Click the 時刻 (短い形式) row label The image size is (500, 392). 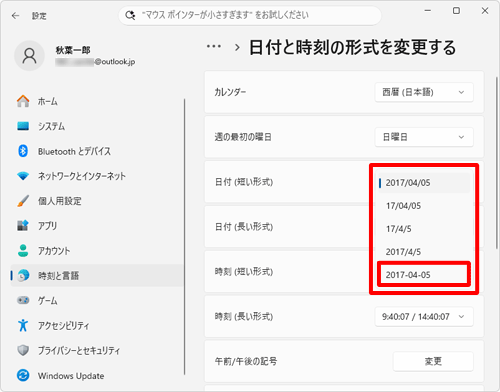244,272
